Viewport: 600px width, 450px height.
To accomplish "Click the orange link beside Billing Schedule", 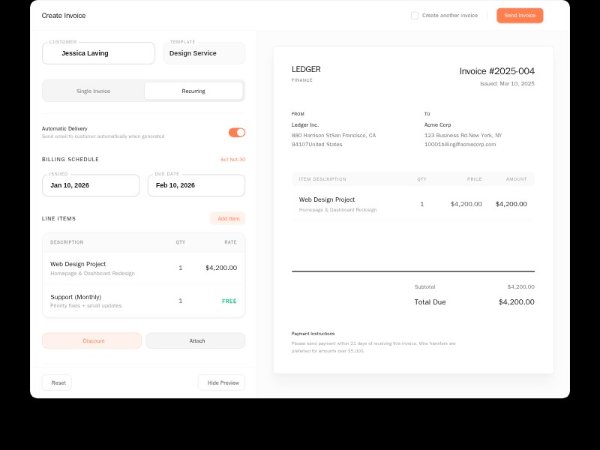I will (x=232, y=159).
